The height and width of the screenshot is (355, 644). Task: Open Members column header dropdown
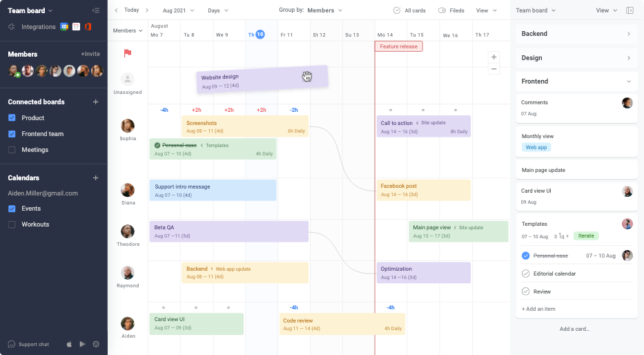[x=128, y=30]
